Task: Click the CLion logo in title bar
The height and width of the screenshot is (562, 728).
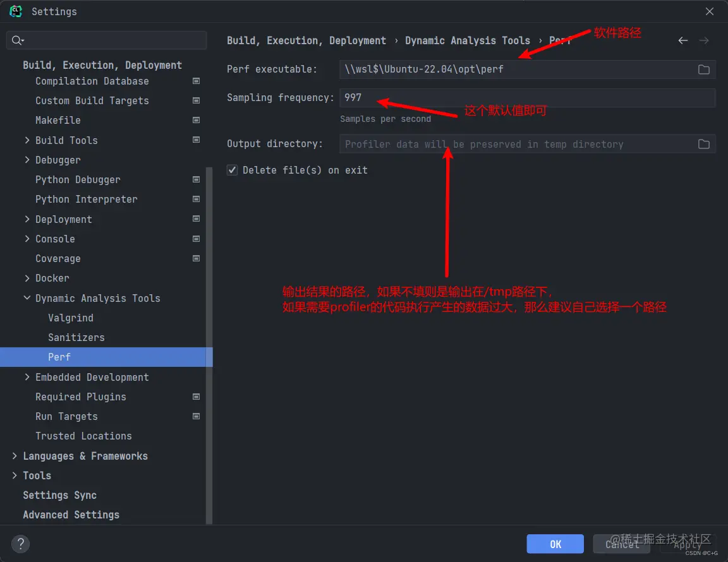Action: pos(16,11)
